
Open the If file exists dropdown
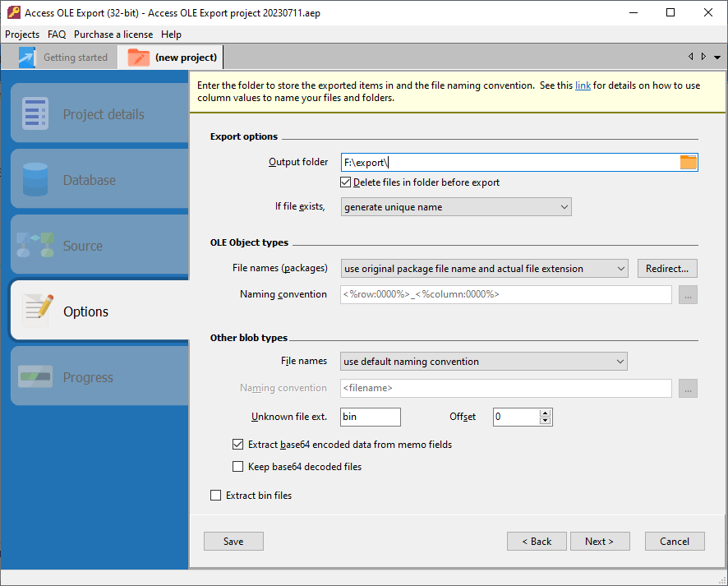pos(455,207)
